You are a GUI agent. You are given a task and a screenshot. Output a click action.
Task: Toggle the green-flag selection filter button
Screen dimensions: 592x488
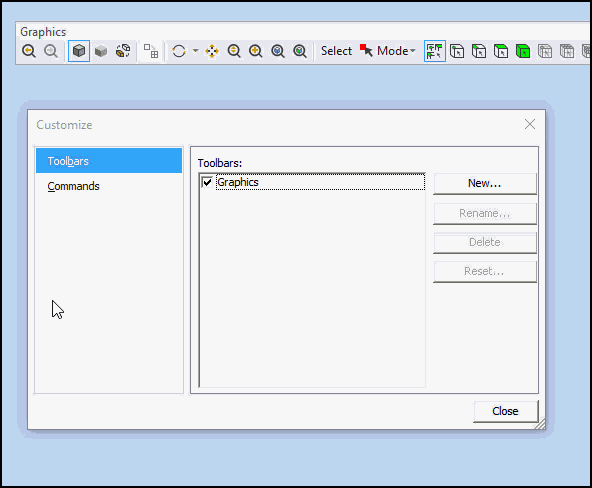tap(435, 51)
